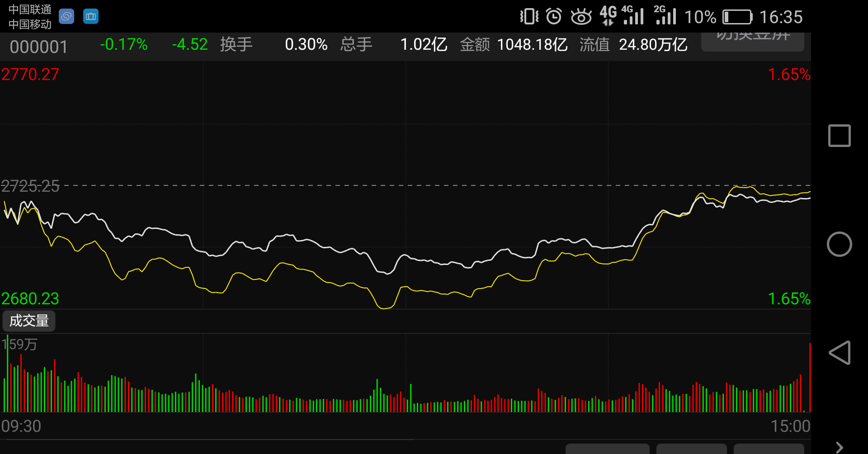Screen dimensions: 868x454
Task: Tap the eye comfort status icon
Action: [x=581, y=17]
